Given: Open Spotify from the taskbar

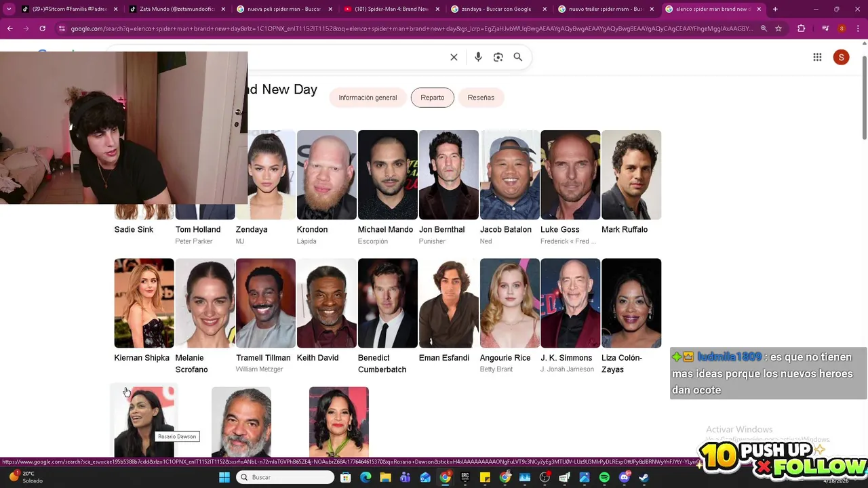Looking at the screenshot, I should pos(604,477).
